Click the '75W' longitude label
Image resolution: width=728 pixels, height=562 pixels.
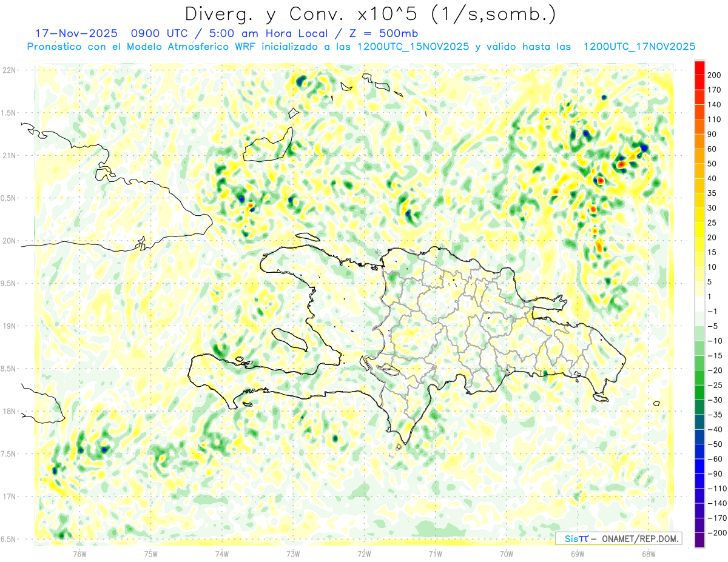(150, 553)
